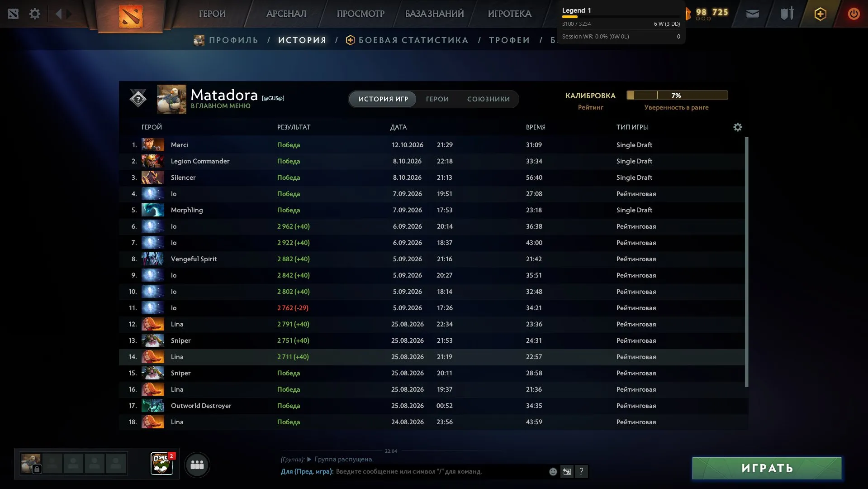Image resolution: width=868 pixels, height=489 pixels.
Task: Open the Outworld Destroyer match row
Action: click(432, 406)
